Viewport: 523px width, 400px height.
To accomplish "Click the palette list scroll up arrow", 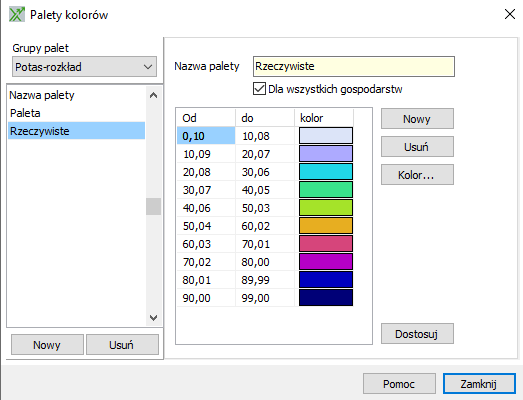I will (x=153, y=95).
